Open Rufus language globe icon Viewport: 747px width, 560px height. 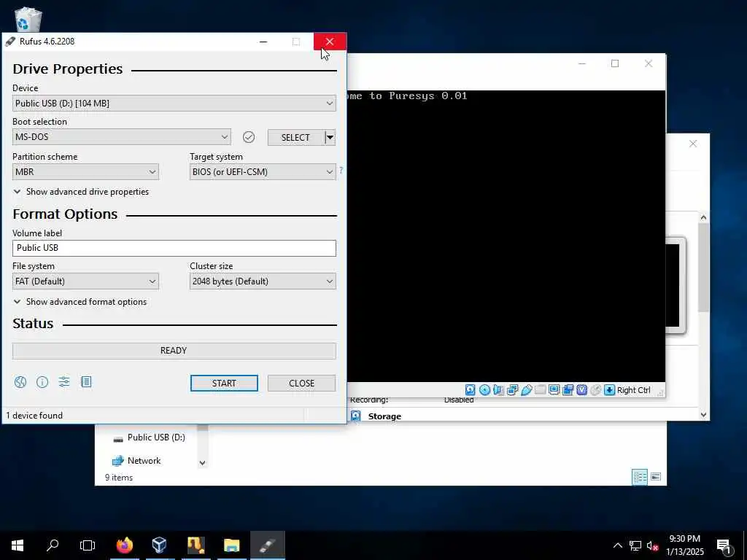pos(20,382)
